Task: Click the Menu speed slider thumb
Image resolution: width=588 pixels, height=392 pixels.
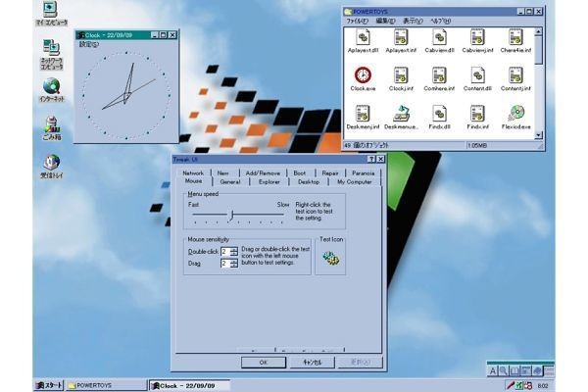Action: (x=232, y=215)
